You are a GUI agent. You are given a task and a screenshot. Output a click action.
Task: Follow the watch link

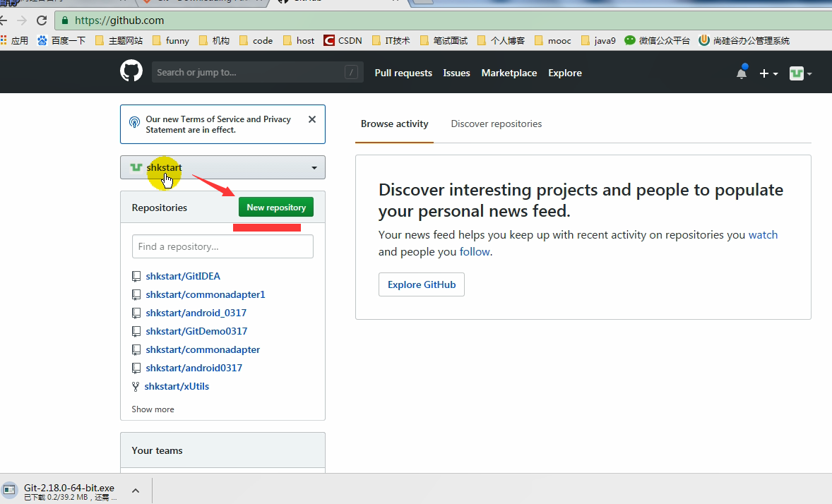pyautogui.click(x=763, y=235)
